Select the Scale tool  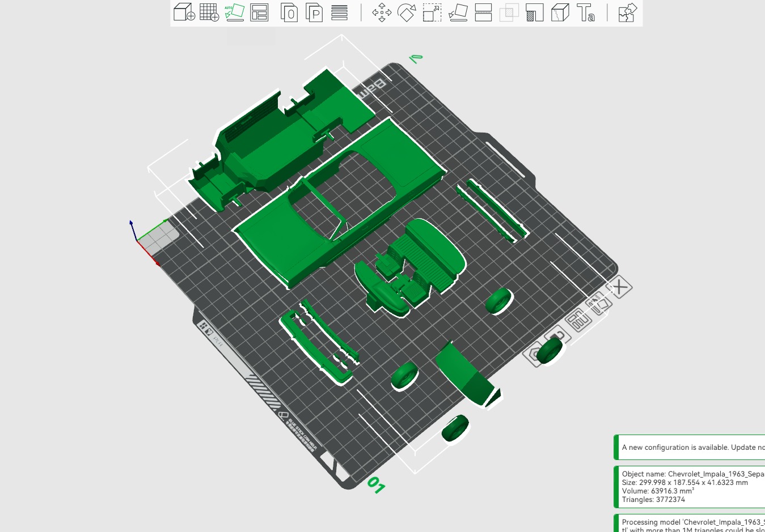(x=432, y=12)
